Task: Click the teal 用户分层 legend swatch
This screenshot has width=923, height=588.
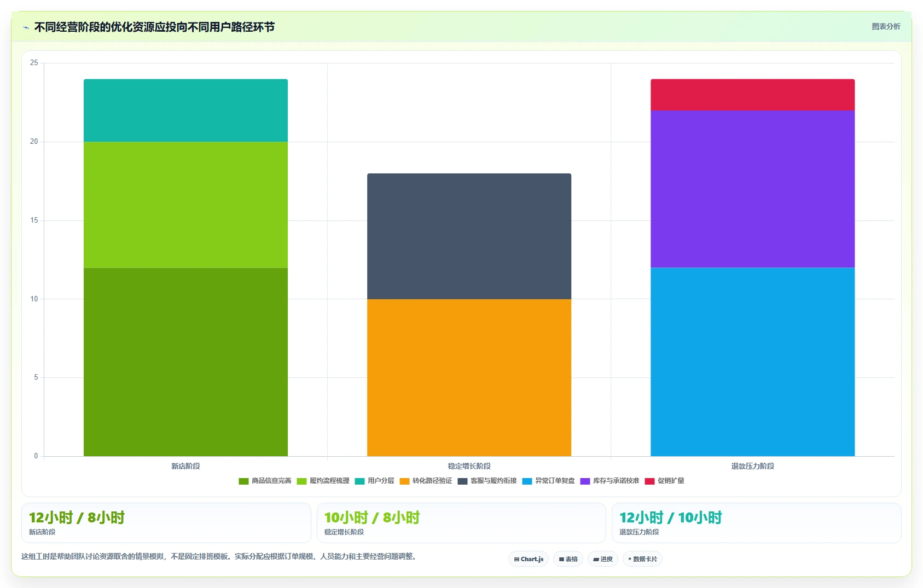Action: [x=359, y=481]
